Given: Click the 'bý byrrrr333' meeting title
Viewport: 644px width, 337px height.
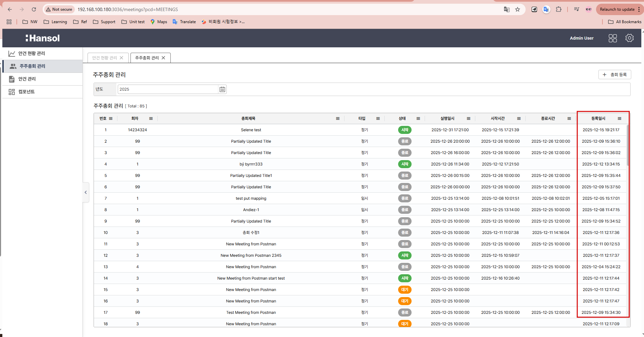Looking at the screenshot, I should click(x=251, y=164).
